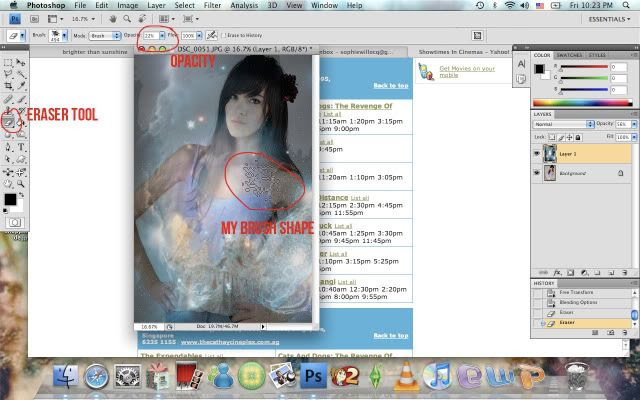
Task: Switch to Styles tab
Action: pyautogui.click(x=597, y=55)
